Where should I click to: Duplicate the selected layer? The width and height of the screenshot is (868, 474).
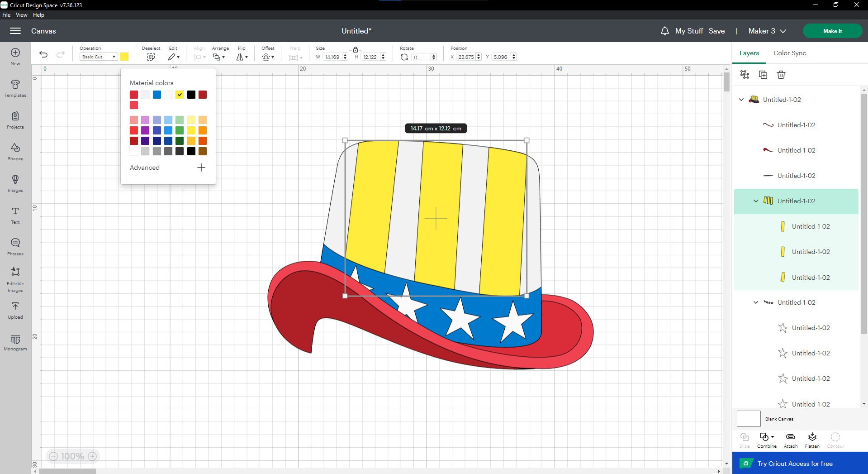pyautogui.click(x=763, y=75)
